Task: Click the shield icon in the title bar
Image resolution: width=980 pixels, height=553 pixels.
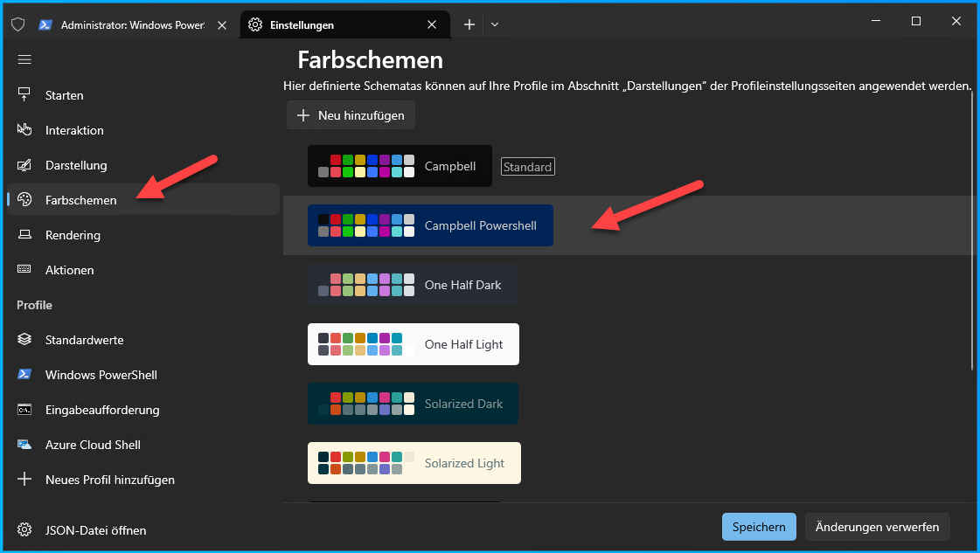Action: tap(18, 24)
